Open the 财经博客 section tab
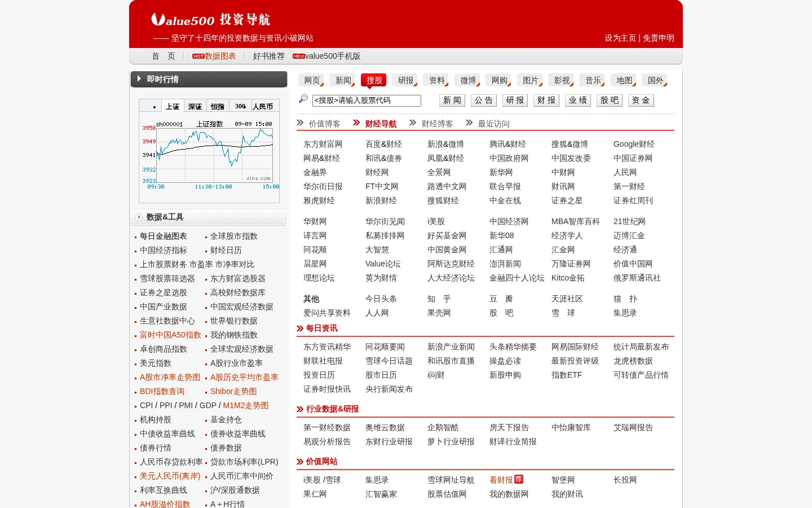 click(x=437, y=124)
